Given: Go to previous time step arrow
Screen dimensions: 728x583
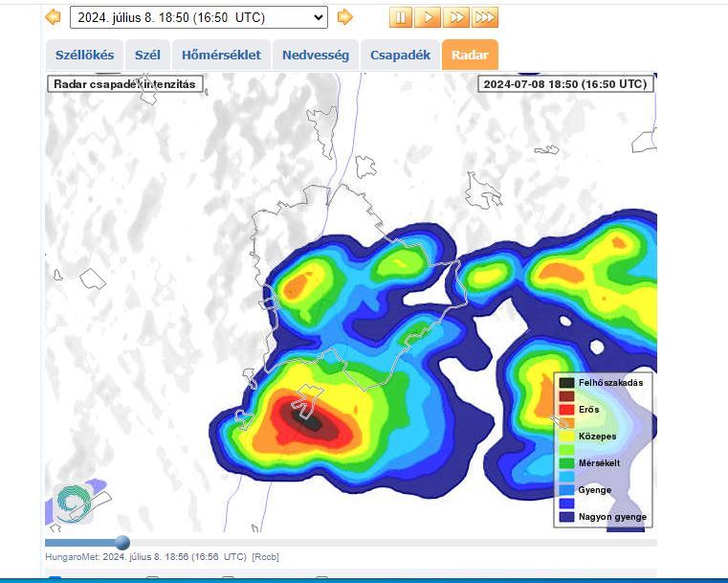Looking at the screenshot, I should coord(54,17).
